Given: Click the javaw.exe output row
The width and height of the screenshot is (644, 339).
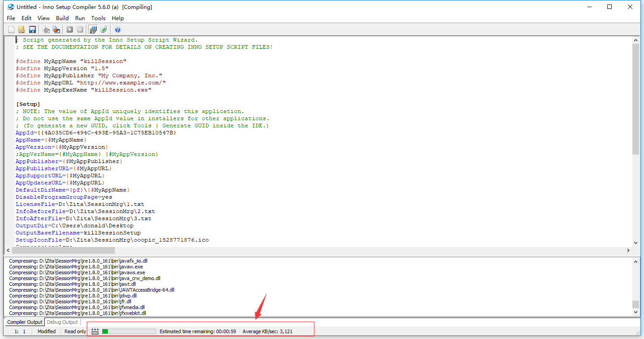Looking at the screenshot, I should [x=77, y=267].
